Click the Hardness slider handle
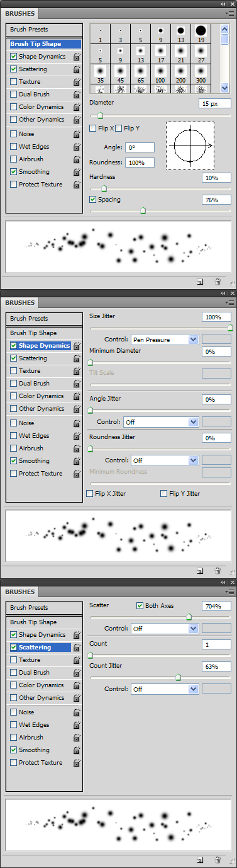Image resolution: width=237 pixels, height=868 pixels. pyautogui.click(x=104, y=188)
